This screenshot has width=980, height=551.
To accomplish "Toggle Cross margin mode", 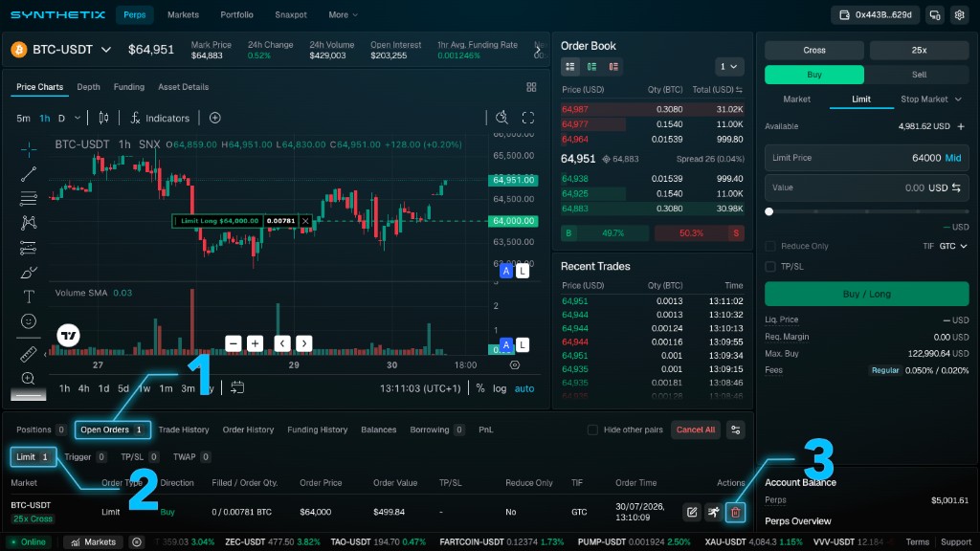I will (x=814, y=50).
